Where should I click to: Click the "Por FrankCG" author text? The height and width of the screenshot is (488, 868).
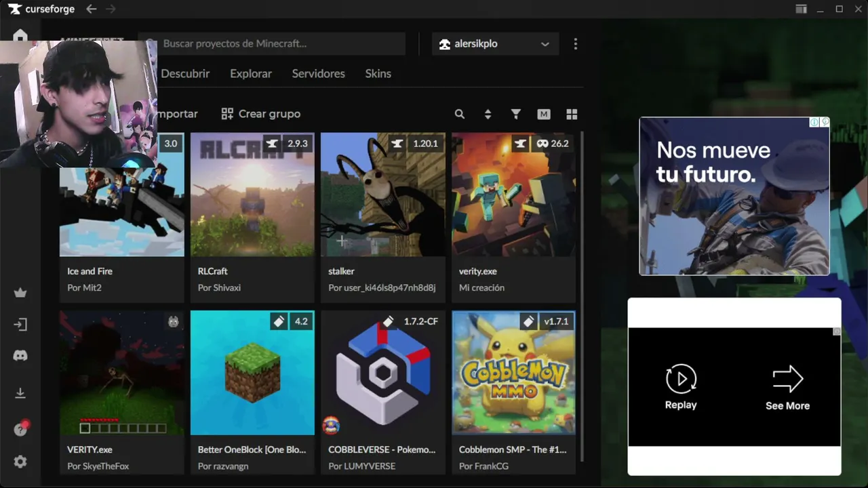[x=484, y=466]
